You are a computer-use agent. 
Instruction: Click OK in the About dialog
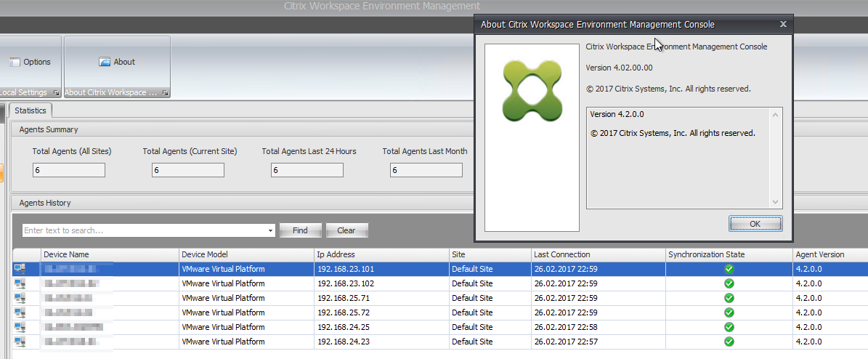click(755, 224)
